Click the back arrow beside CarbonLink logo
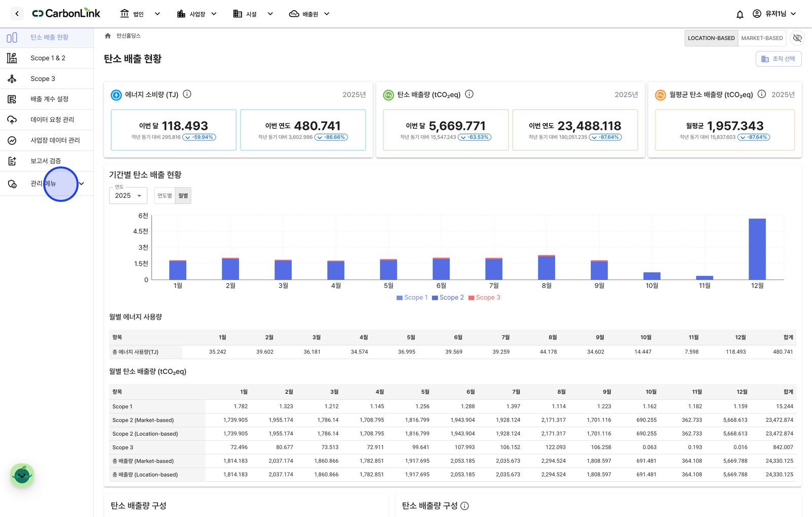 [17, 14]
